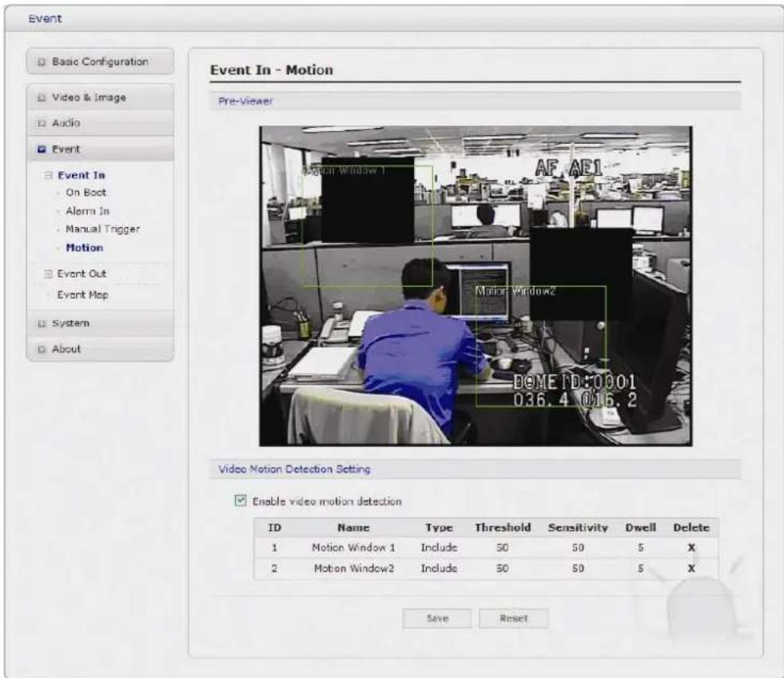Click the Event page title
The image size is (784, 678).
coord(45,18)
